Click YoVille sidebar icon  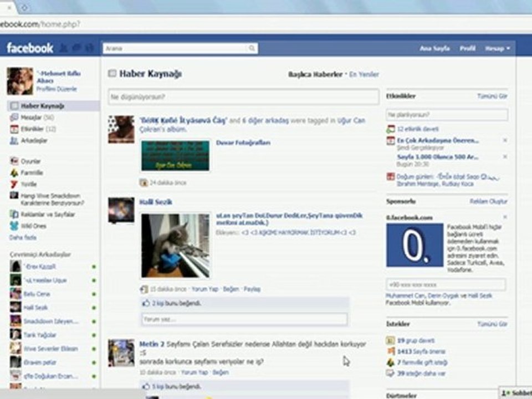pos(14,184)
